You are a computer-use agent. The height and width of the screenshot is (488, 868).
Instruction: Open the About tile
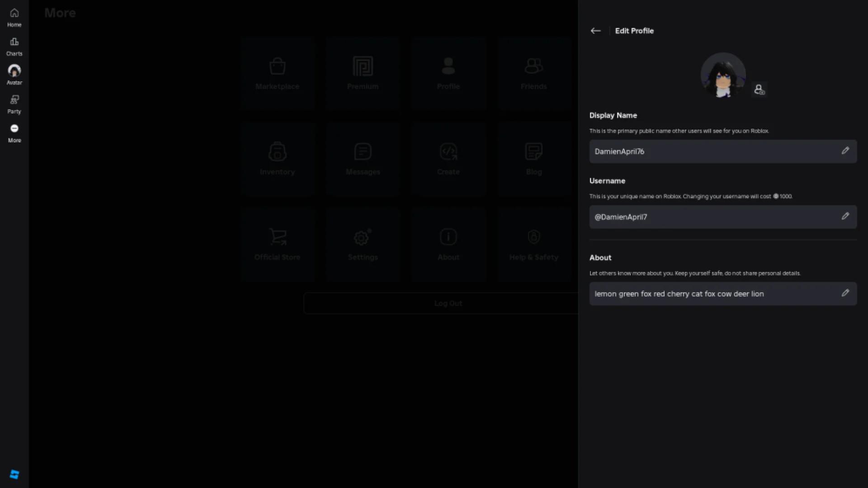pyautogui.click(x=448, y=244)
